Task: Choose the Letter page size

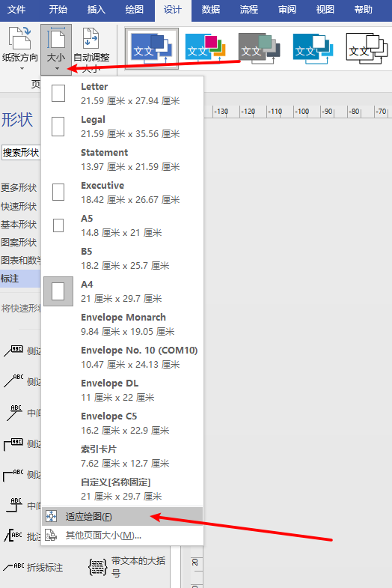Action: (x=122, y=94)
